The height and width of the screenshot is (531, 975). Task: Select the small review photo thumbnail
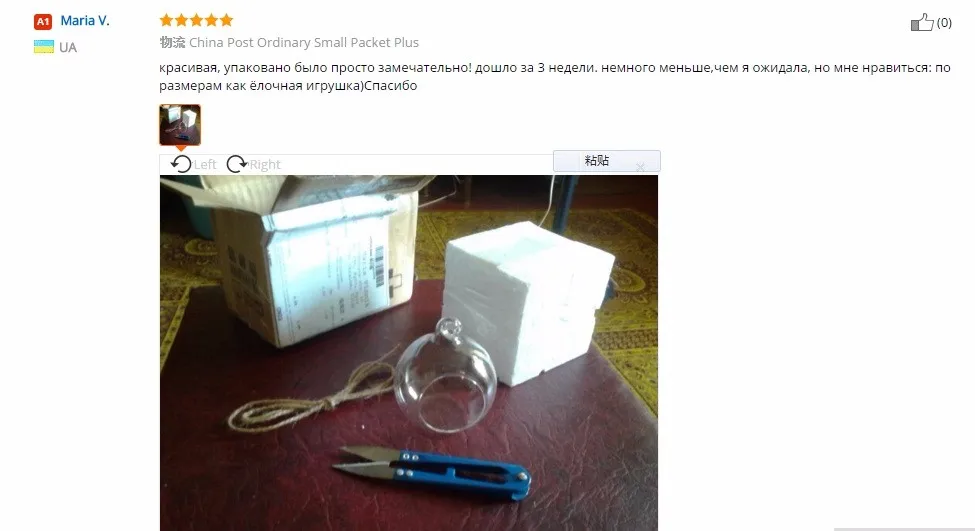[x=180, y=125]
